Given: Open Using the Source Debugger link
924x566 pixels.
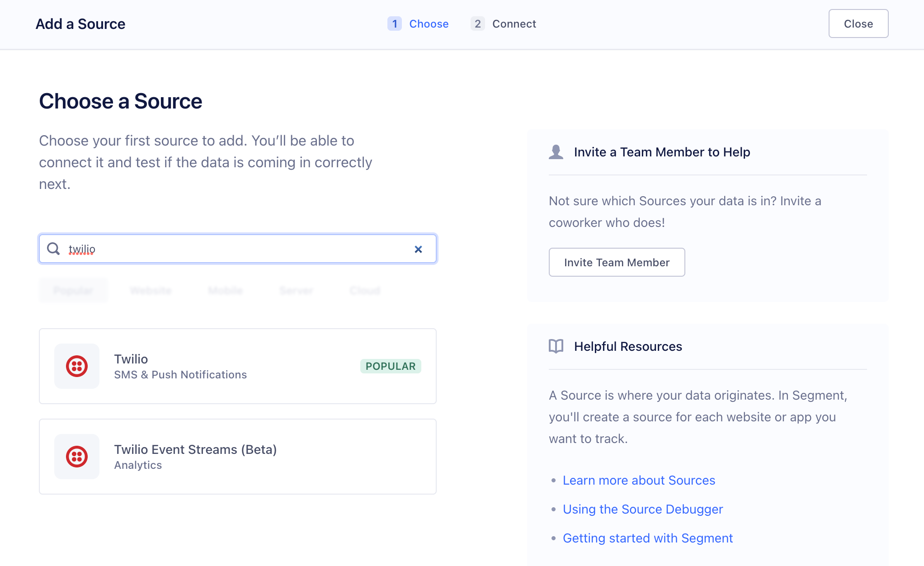Looking at the screenshot, I should pos(643,509).
